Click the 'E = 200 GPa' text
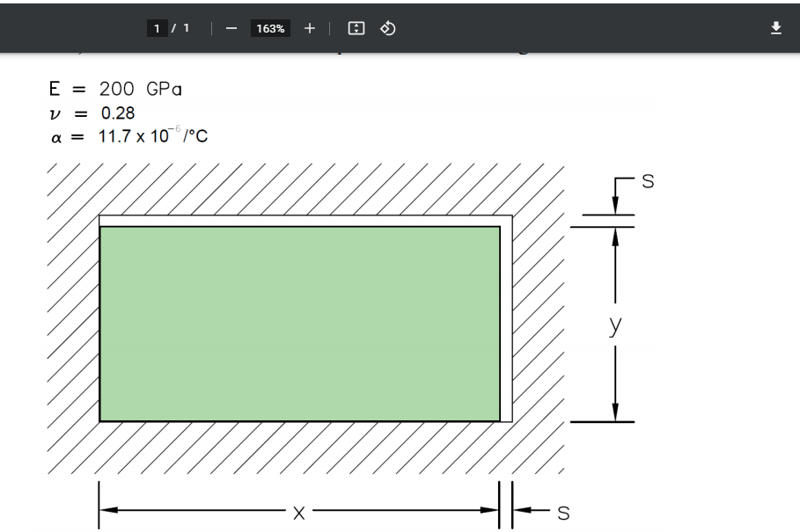 tap(115, 89)
